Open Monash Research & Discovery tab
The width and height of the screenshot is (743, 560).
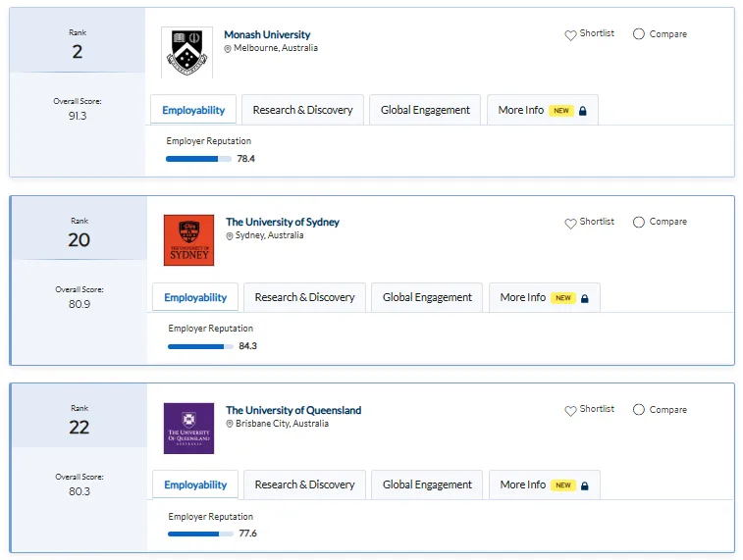302,110
